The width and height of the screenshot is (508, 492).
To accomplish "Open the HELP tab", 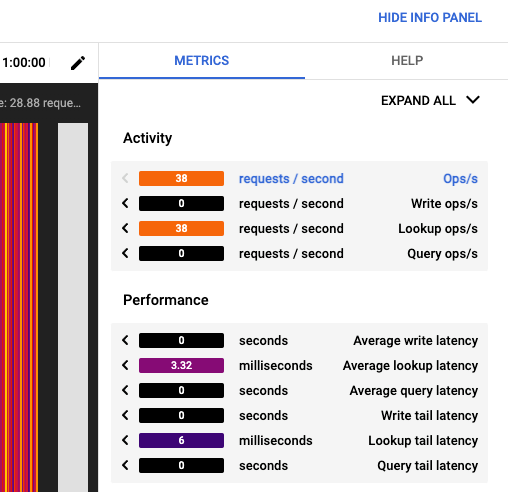I will click(x=407, y=61).
